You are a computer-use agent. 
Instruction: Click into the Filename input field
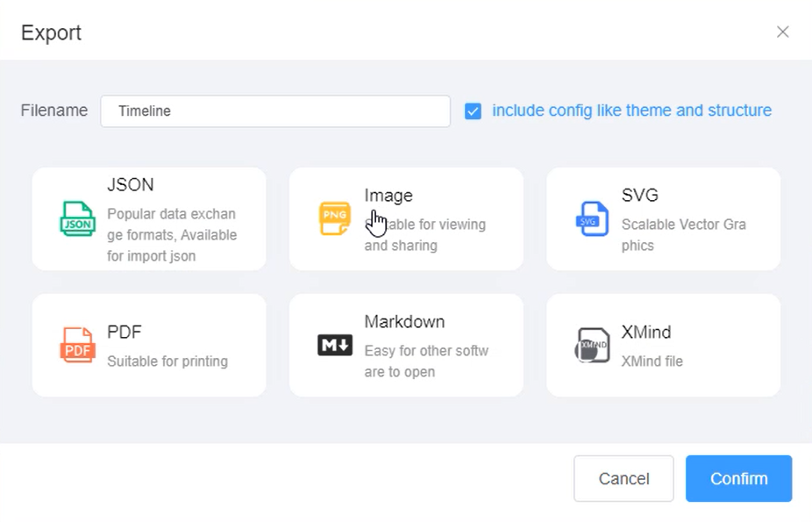click(x=275, y=111)
